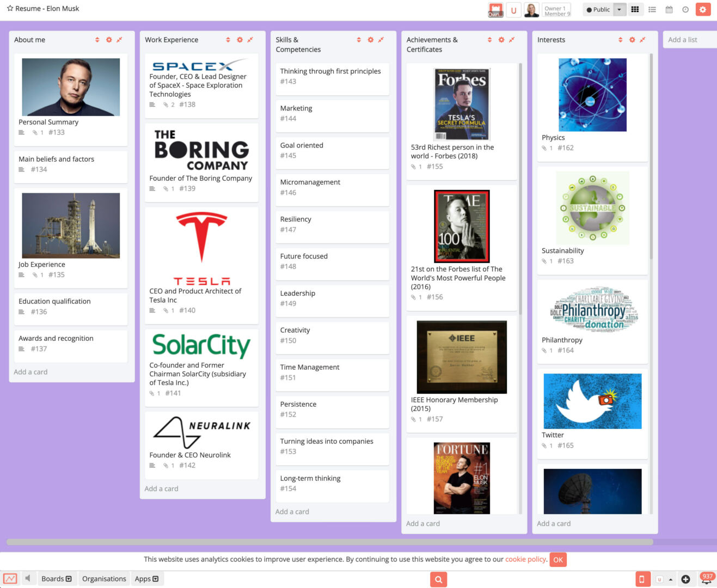Click the notifications bell with 937
This screenshot has height=588, width=717.
pyautogui.click(x=707, y=579)
